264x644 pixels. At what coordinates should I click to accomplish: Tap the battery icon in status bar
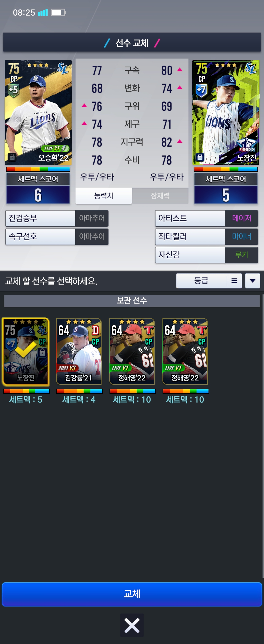point(58,12)
